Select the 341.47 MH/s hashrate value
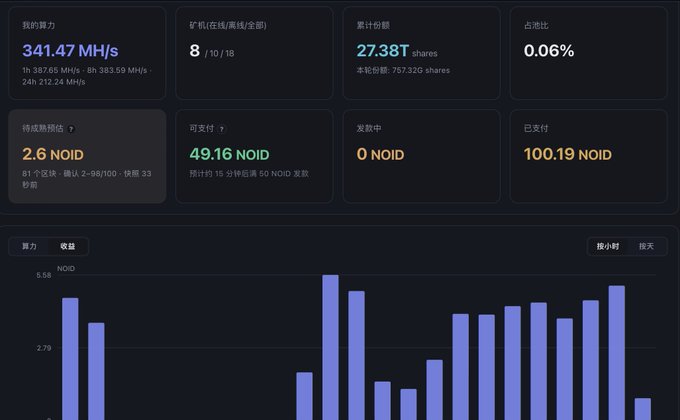 (70, 51)
